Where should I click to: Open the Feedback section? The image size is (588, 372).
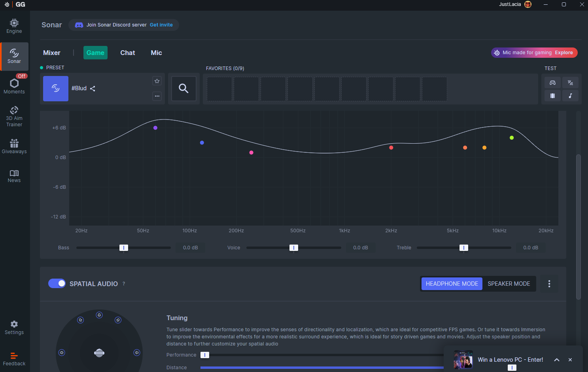click(x=14, y=359)
